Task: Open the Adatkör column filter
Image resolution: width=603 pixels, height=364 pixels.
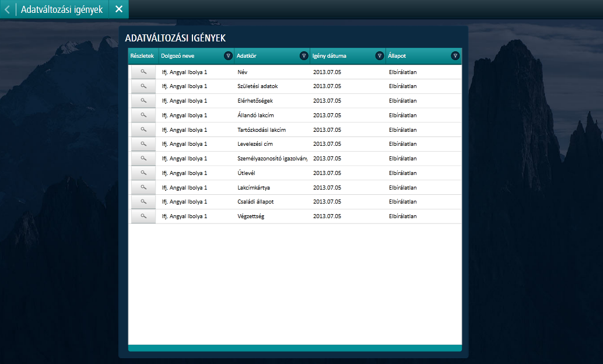Action: coord(304,56)
